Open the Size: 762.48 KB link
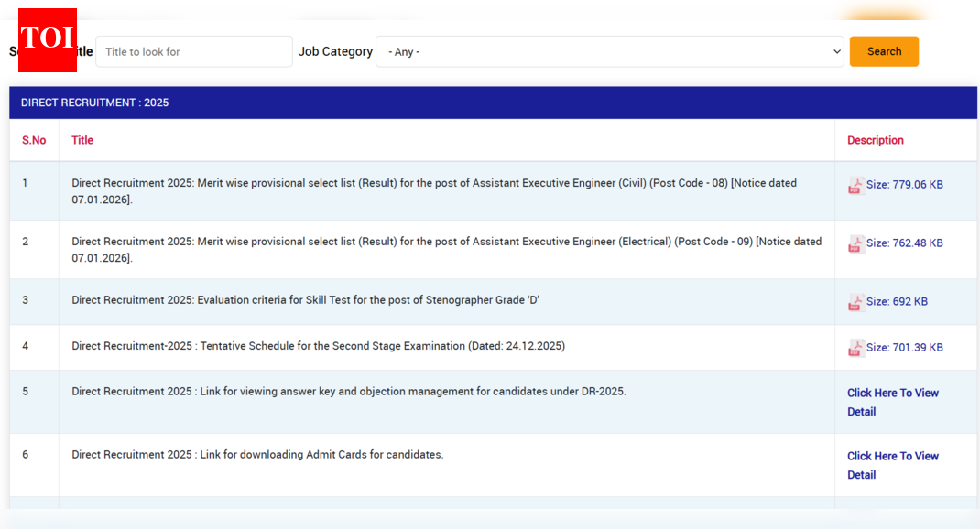Screen dimensions: 980x529 pyautogui.click(x=904, y=243)
